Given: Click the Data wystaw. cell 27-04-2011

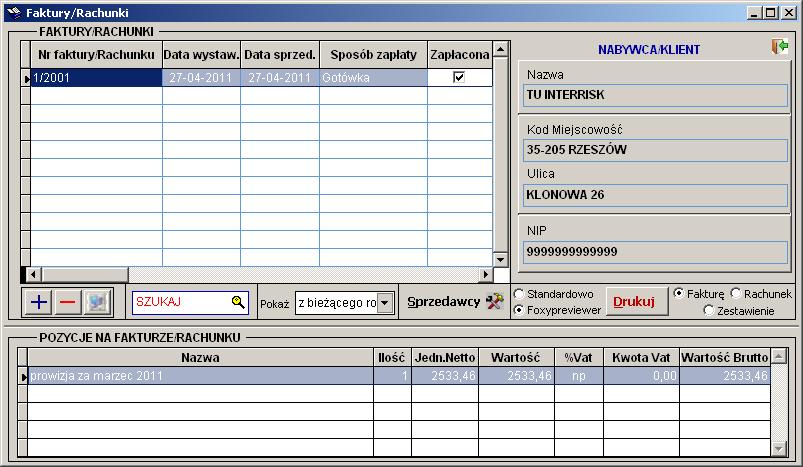Looking at the screenshot, I should pos(201,78).
